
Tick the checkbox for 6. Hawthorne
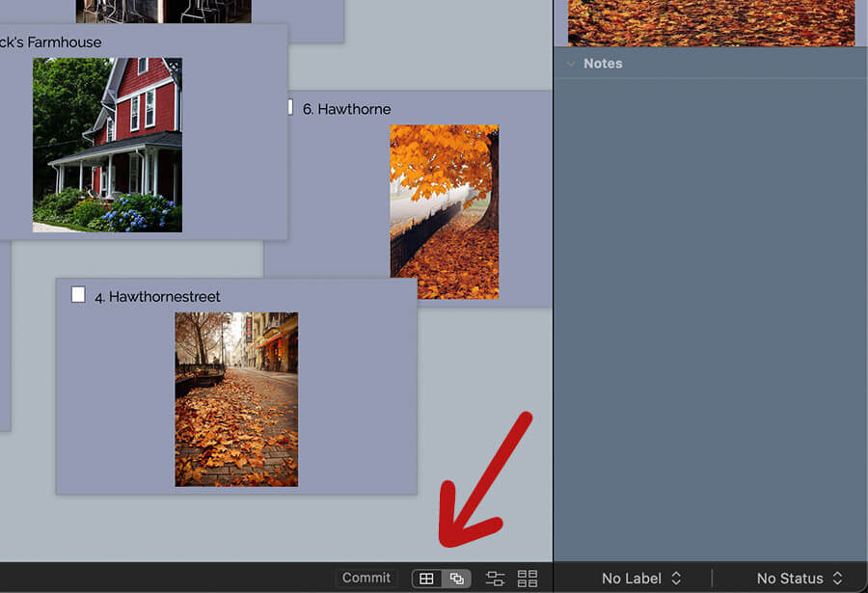[x=288, y=107]
